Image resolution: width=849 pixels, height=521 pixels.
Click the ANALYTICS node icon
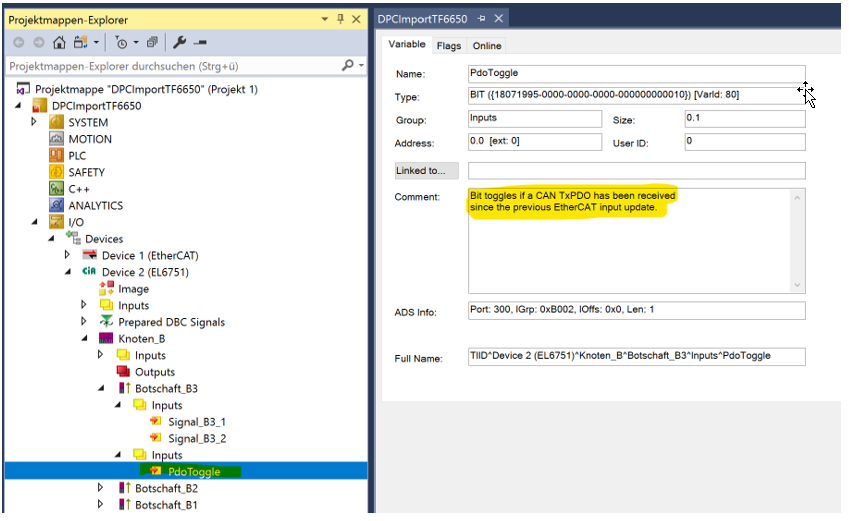click(56, 205)
